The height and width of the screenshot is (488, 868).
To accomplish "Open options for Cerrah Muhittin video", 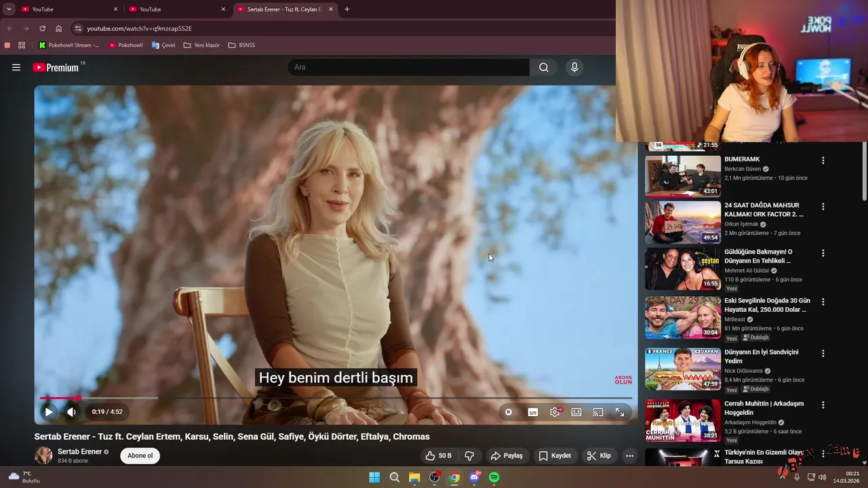I will tap(823, 405).
